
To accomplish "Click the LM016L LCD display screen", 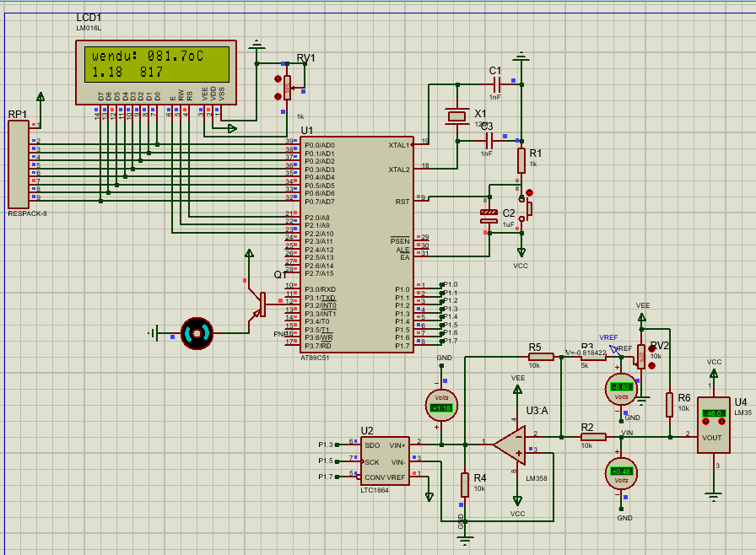I will pos(157,64).
